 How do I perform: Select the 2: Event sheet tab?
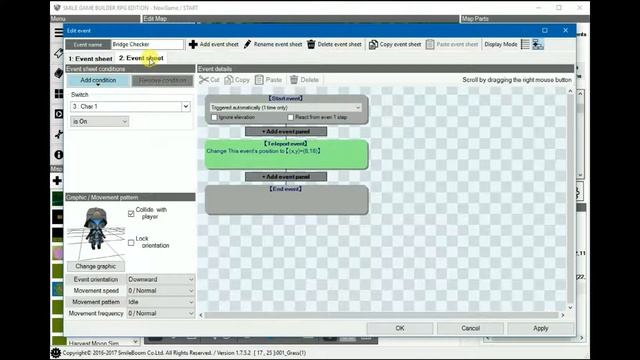141,58
